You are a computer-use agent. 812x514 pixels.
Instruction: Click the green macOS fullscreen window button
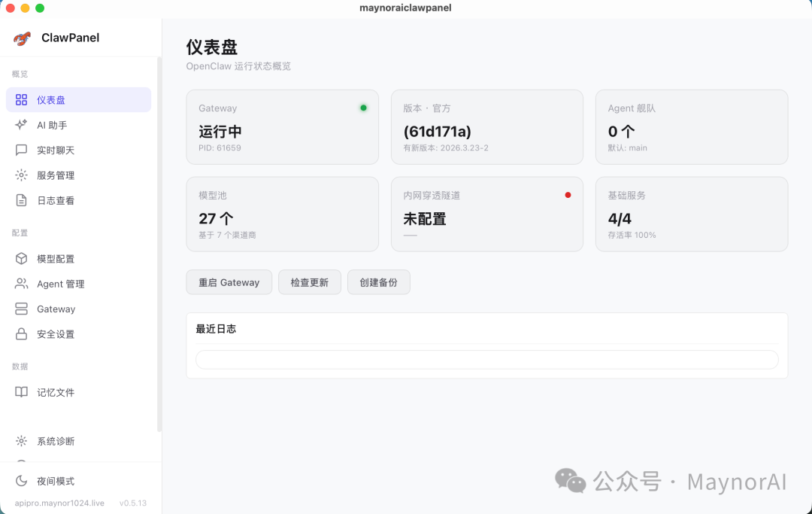click(40, 8)
